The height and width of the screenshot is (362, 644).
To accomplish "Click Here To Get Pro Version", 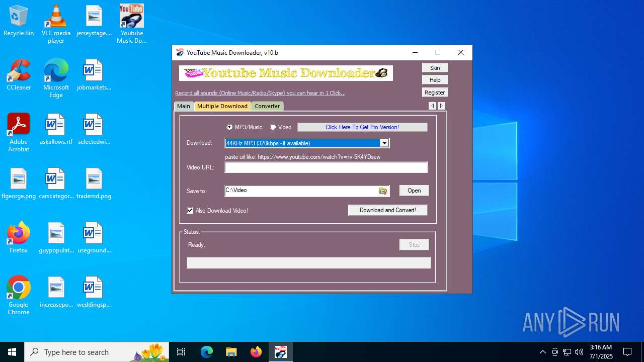I will [x=362, y=127].
